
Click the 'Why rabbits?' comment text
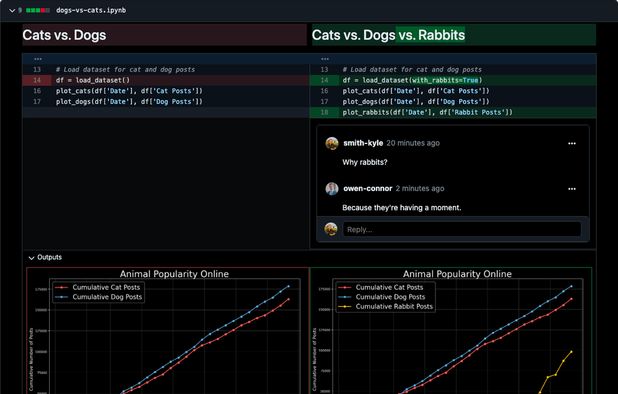[365, 162]
